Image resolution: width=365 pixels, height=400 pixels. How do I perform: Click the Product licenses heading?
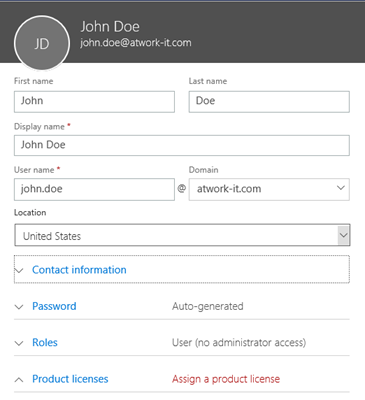pos(70,379)
